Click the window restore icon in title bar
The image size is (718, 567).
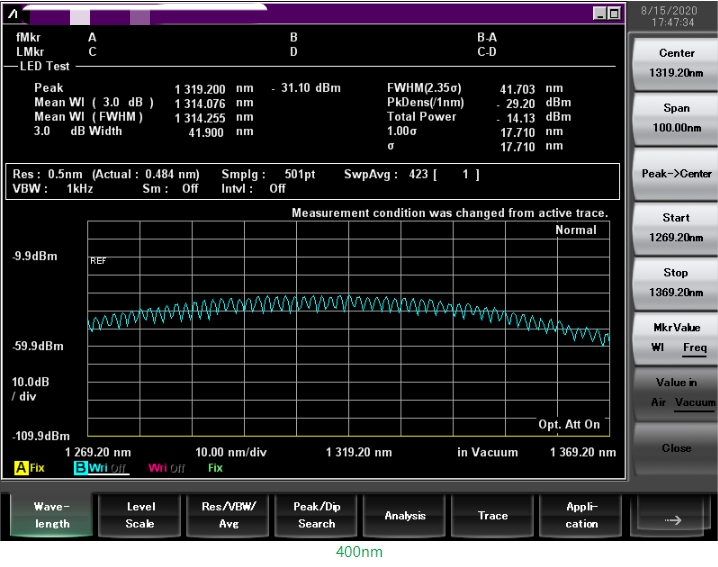click(x=598, y=13)
